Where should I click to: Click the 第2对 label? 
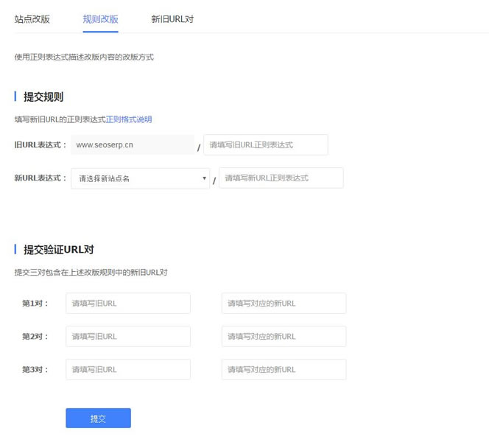(35, 336)
